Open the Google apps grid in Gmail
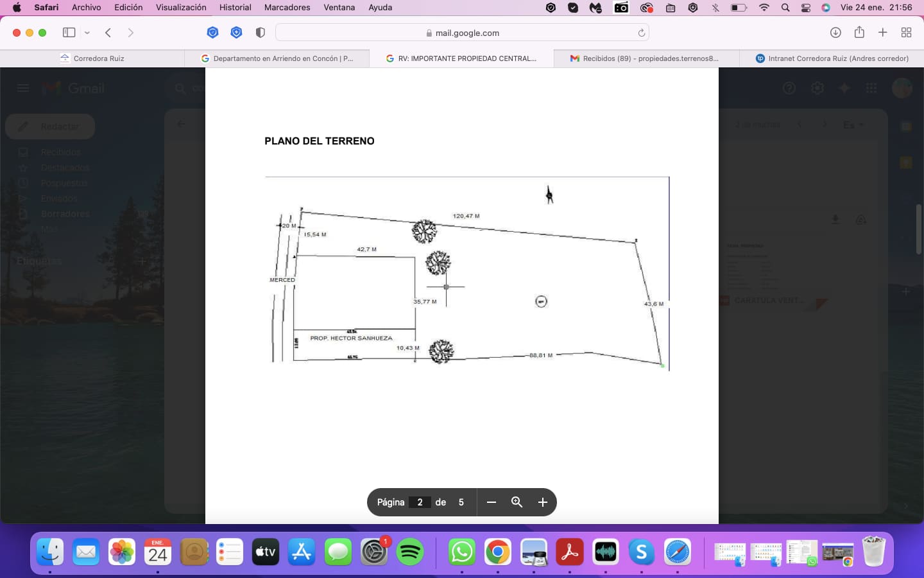This screenshot has height=578, width=924. pos(871,88)
